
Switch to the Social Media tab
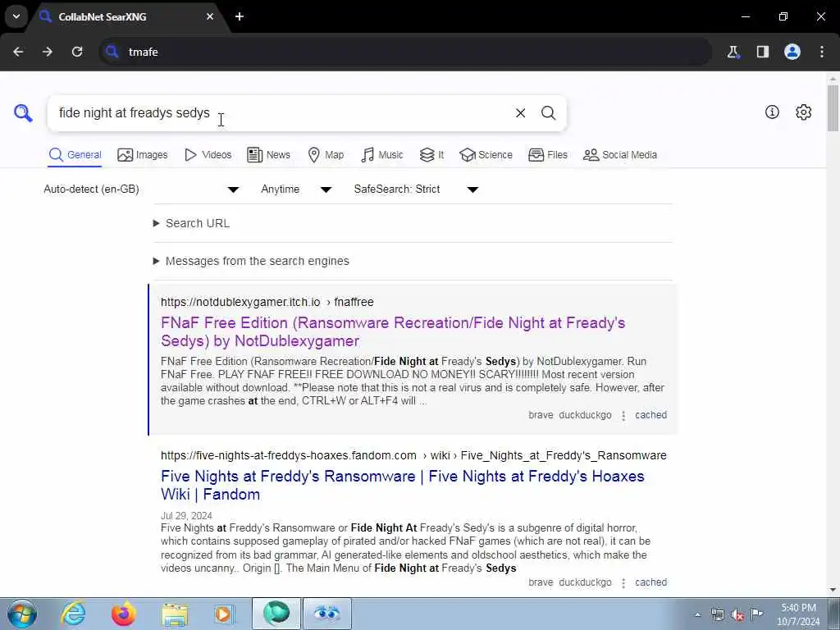620,155
